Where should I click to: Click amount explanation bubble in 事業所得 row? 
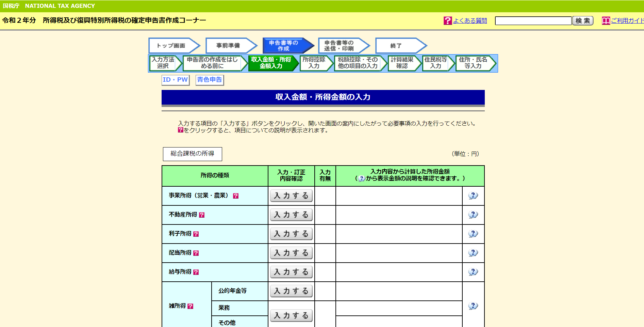[x=473, y=196]
